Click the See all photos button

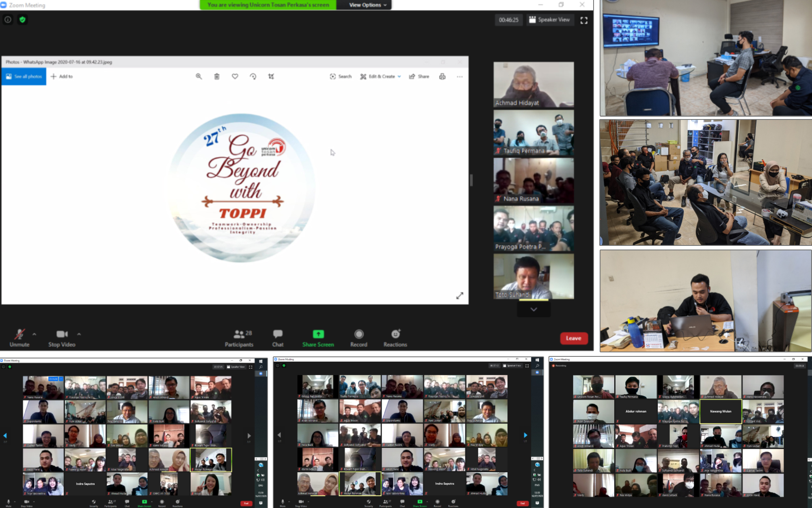click(x=24, y=76)
